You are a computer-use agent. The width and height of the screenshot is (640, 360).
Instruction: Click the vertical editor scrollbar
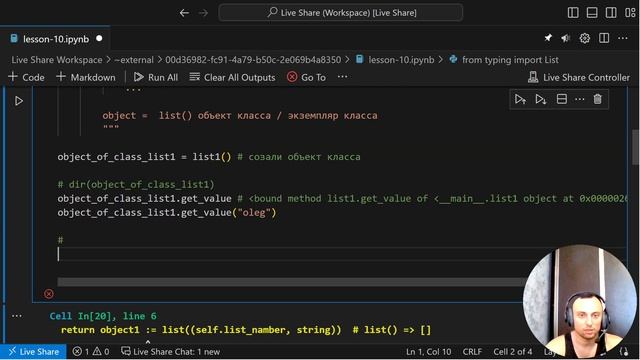[x=636, y=147]
